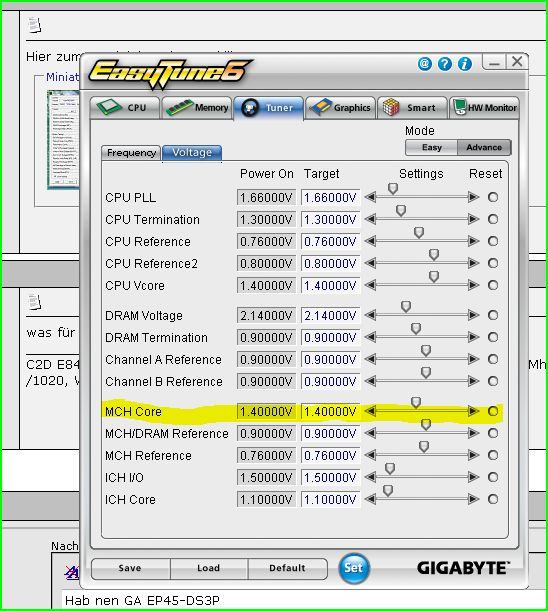
Task: Click the DRAM Termination slider handle
Action: 416,328
